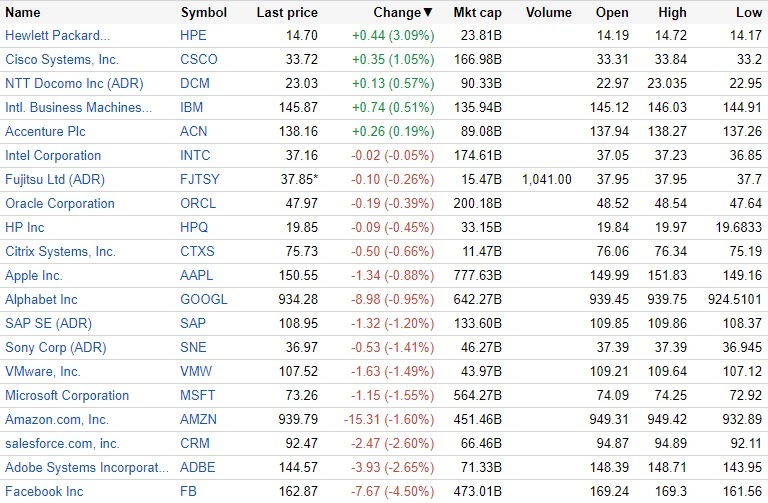Viewport: 768px width, 503px height.
Task: Open the Cisco Systems, Inc. link
Action: coord(62,59)
